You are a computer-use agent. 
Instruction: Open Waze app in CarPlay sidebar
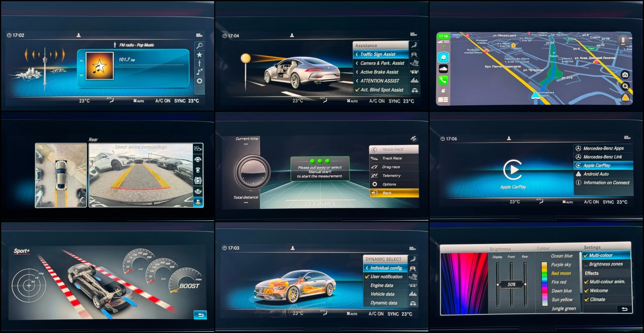click(443, 57)
